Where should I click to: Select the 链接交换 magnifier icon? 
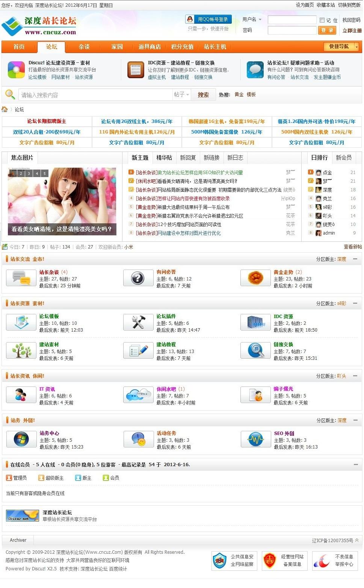[x=255, y=350]
